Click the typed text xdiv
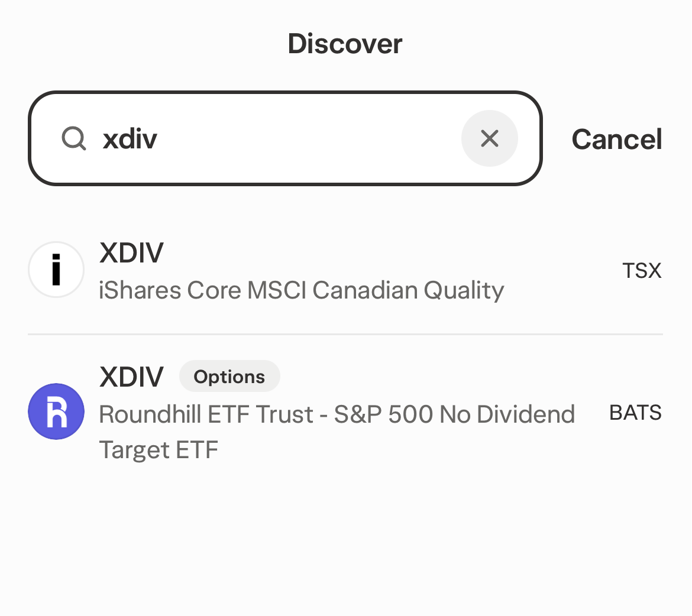 [130, 140]
